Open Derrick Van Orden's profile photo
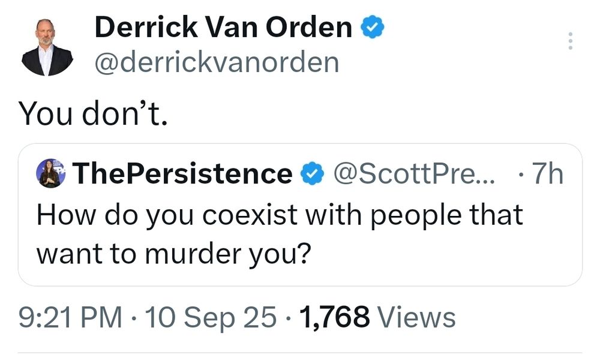 click(47, 47)
